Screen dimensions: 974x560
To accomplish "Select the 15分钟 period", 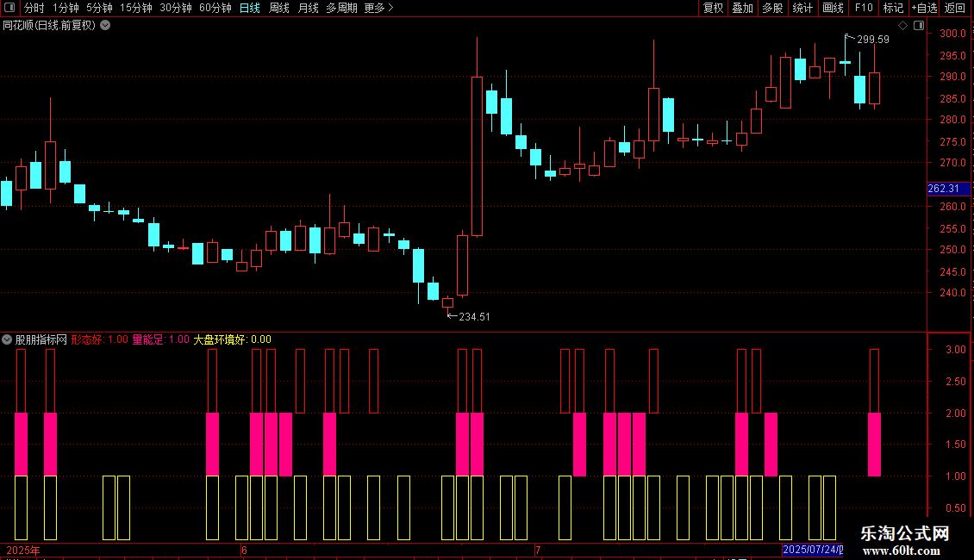I will coord(135,8).
